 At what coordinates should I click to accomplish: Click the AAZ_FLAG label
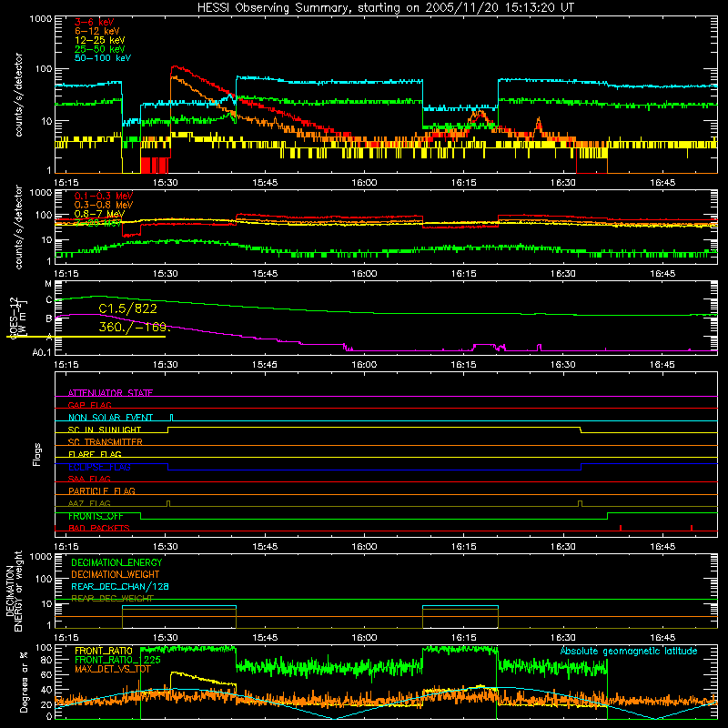tap(89, 503)
